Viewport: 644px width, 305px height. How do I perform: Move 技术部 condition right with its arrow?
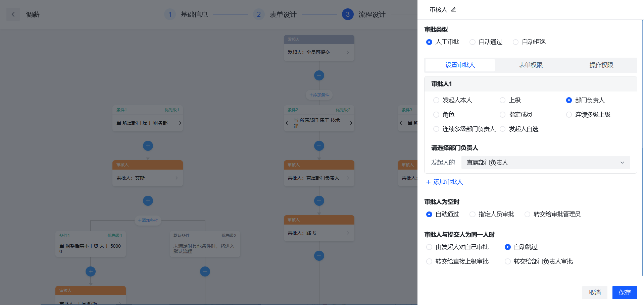[x=351, y=123]
